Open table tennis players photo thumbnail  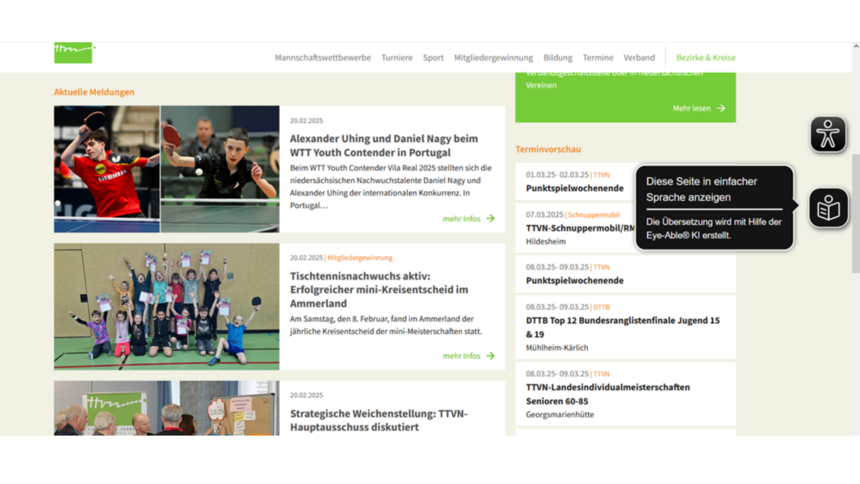click(x=166, y=169)
